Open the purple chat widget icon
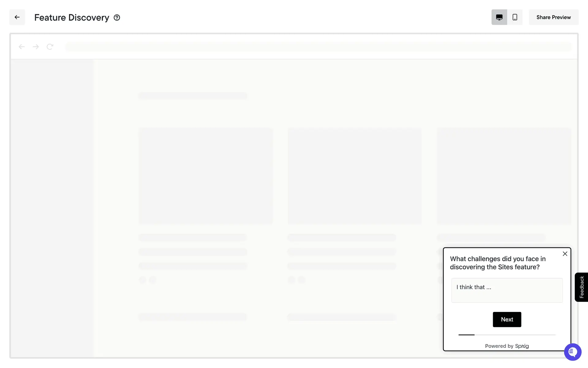This screenshot has height=368, width=588. point(573,352)
